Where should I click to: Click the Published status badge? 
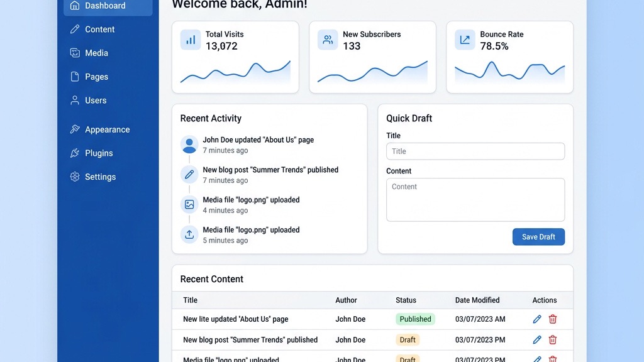pyautogui.click(x=415, y=319)
